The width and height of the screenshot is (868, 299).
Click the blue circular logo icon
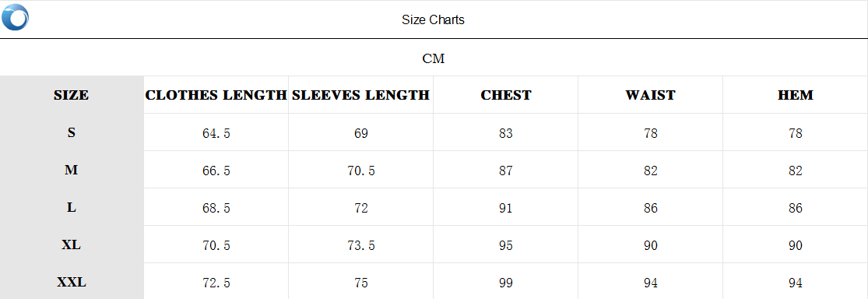point(15,17)
